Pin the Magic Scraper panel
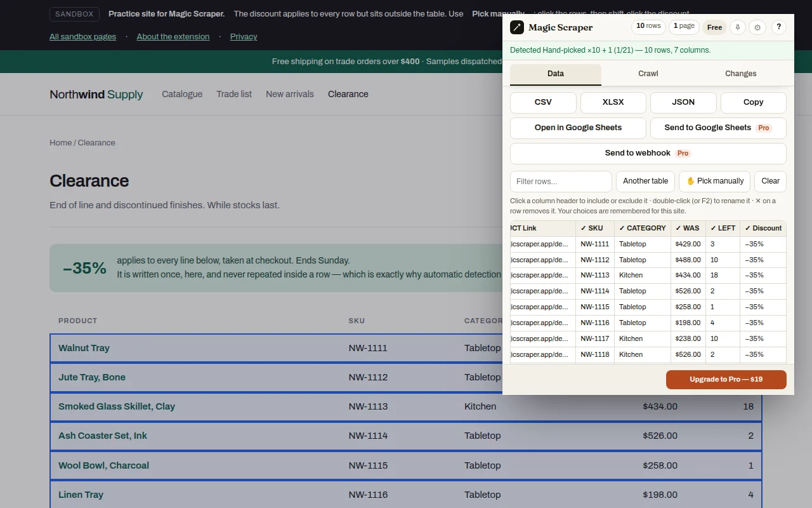Screen dimensions: 812x508 click(x=737, y=27)
